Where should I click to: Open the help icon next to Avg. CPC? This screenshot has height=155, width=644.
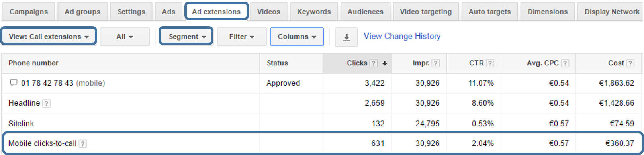tap(565, 63)
